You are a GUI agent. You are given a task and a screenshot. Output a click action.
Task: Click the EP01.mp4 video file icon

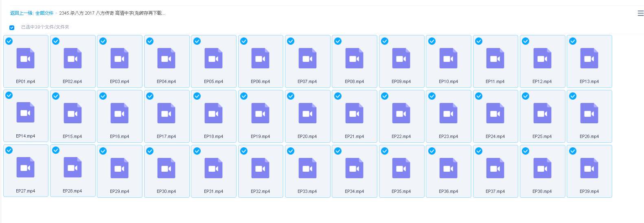coord(25,59)
